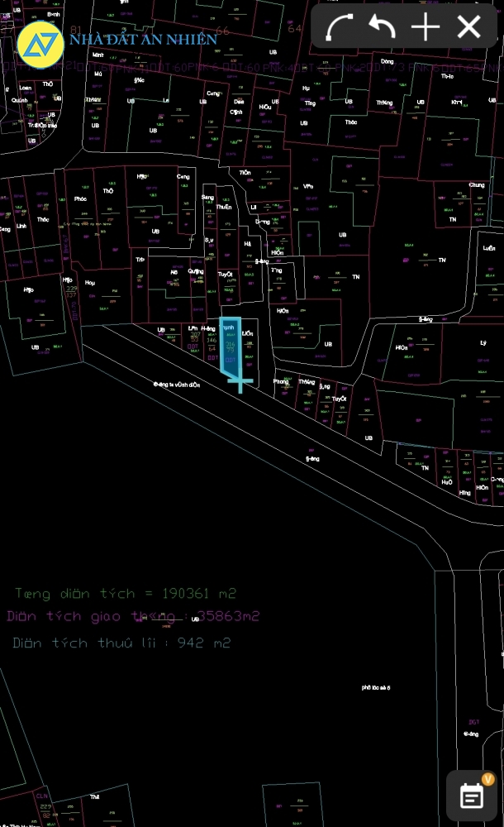This screenshot has width=504, height=827.
Task: Select parcel 239 on the left edge
Action: [71, 289]
